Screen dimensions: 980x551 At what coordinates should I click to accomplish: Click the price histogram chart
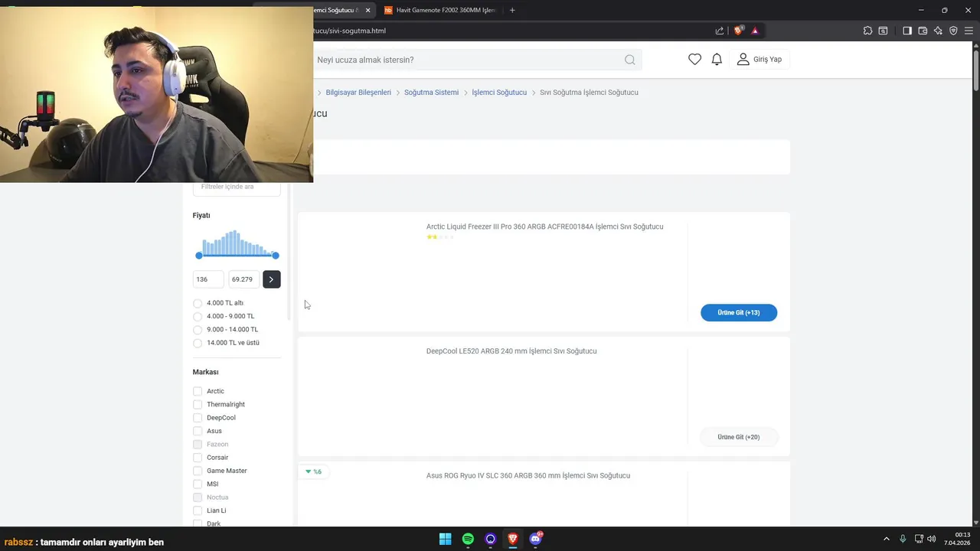click(x=237, y=242)
